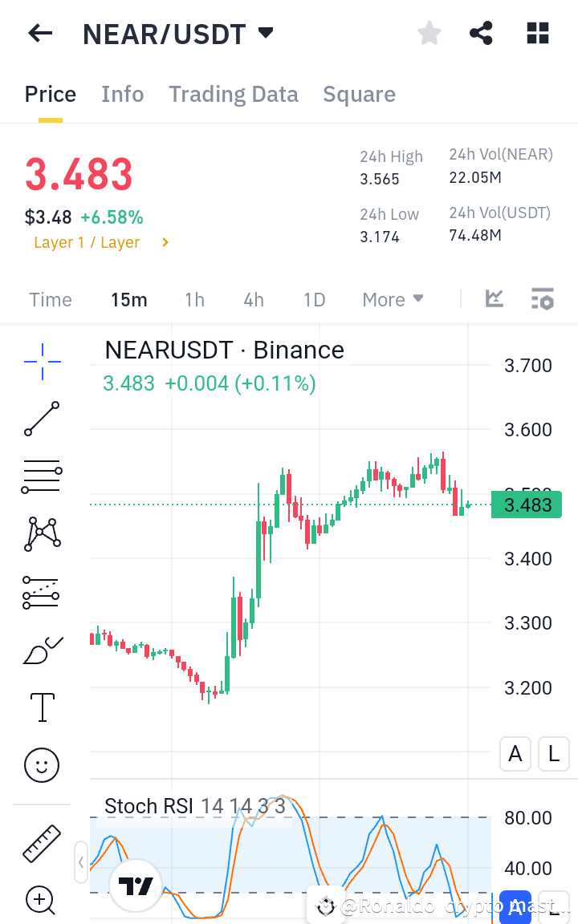Image resolution: width=578 pixels, height=924 pixels.
Task: Click the 3.200 price axis label
Action: [x=528, y=687]
